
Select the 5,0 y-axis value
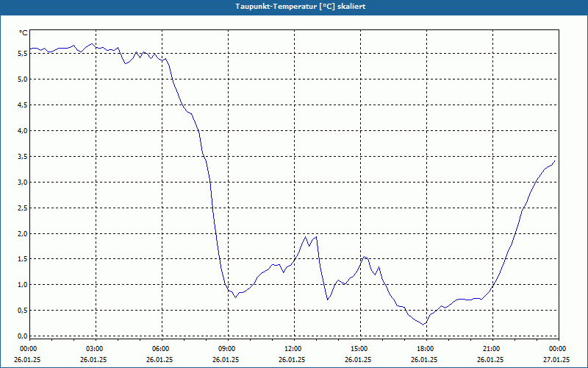click(x=23, y=79)
